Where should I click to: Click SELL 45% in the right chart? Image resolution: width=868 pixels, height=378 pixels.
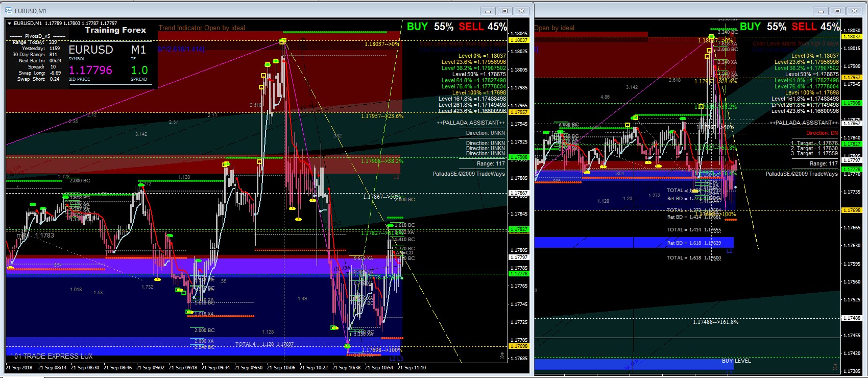point(815,27)
